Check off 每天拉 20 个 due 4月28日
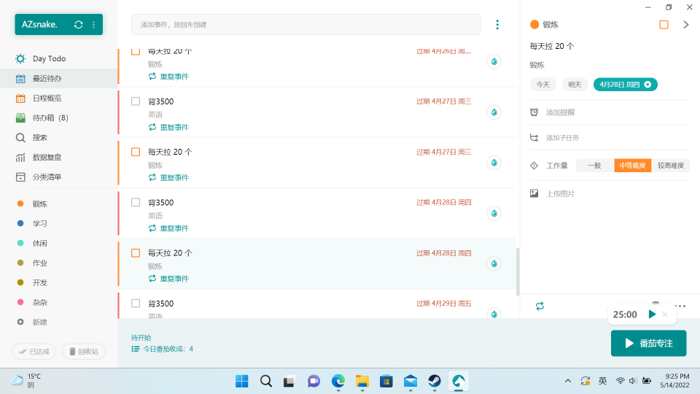 click(x=136, y=253)
